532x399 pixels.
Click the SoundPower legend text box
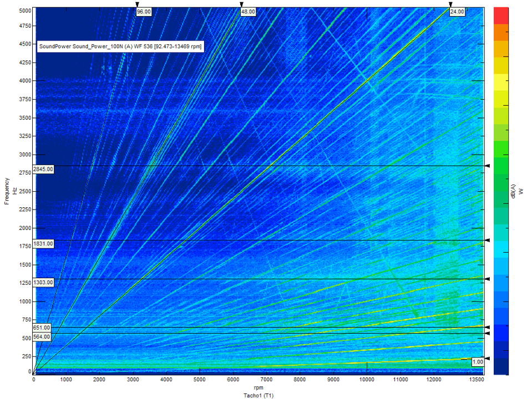[x=120, y=47]
